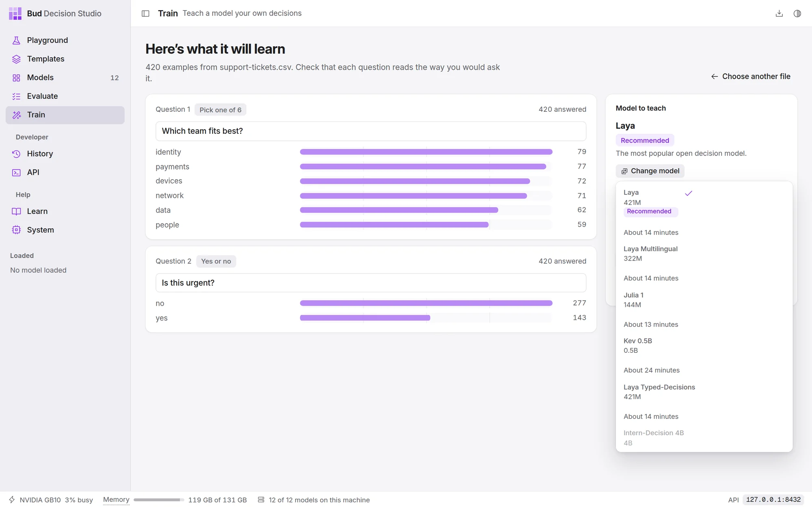Edit the 'Which team fits best?' field

[x=371, y=131]
